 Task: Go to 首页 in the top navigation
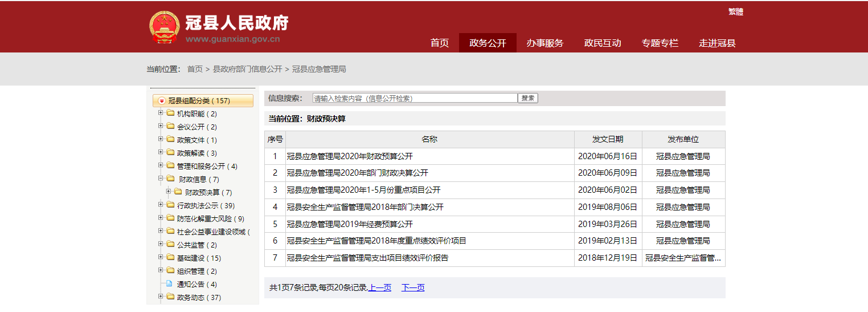(440, 43)
